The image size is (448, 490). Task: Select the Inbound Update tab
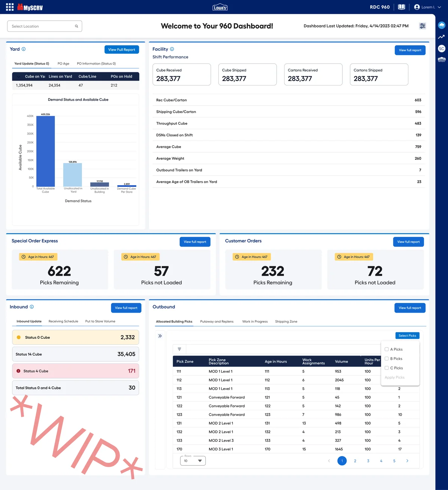(29, 321)
